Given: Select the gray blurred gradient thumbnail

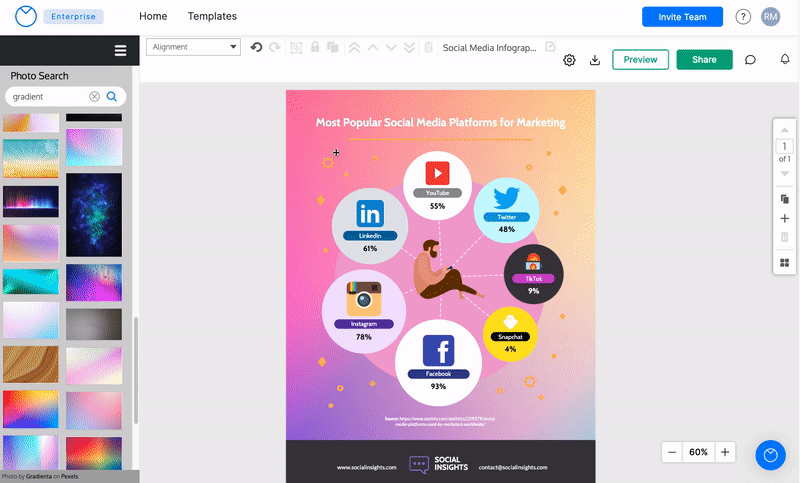Looking at the screenshot, I should tap(94, 324).
